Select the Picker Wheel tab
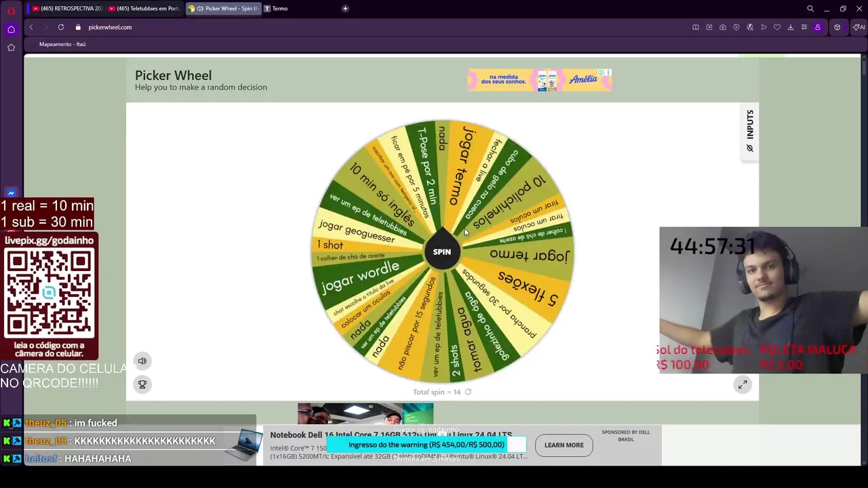Image resolution: width=868 pixels, height=488 pixels. click(222, 9)
